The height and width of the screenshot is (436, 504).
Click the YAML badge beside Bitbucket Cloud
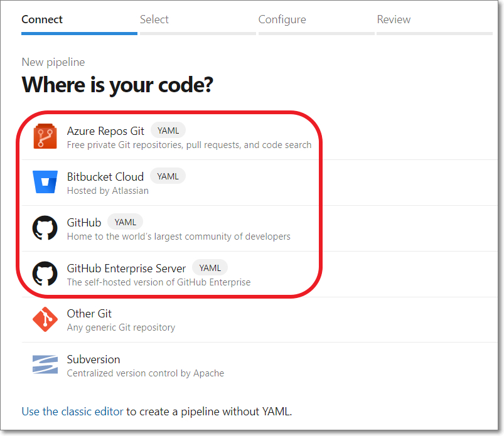(x=168, y=176)
